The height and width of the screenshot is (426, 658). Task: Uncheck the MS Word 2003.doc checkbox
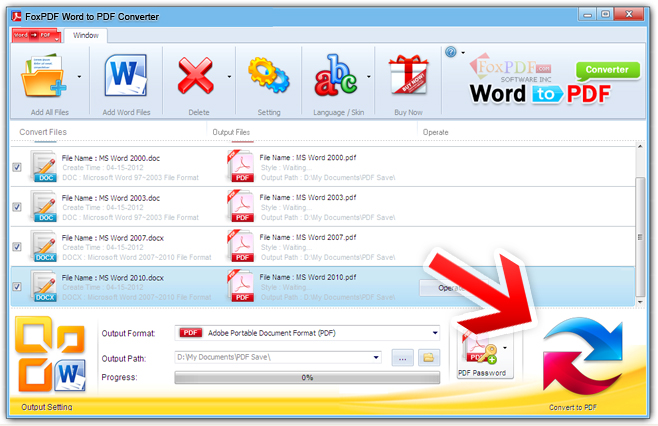point(17,207)
